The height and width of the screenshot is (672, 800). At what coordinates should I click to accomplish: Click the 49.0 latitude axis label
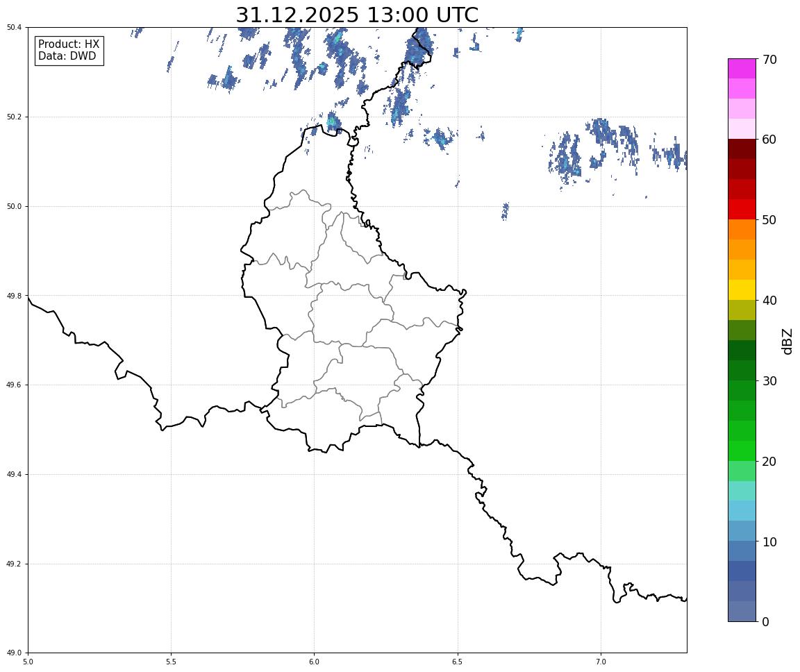pos(14,653)
